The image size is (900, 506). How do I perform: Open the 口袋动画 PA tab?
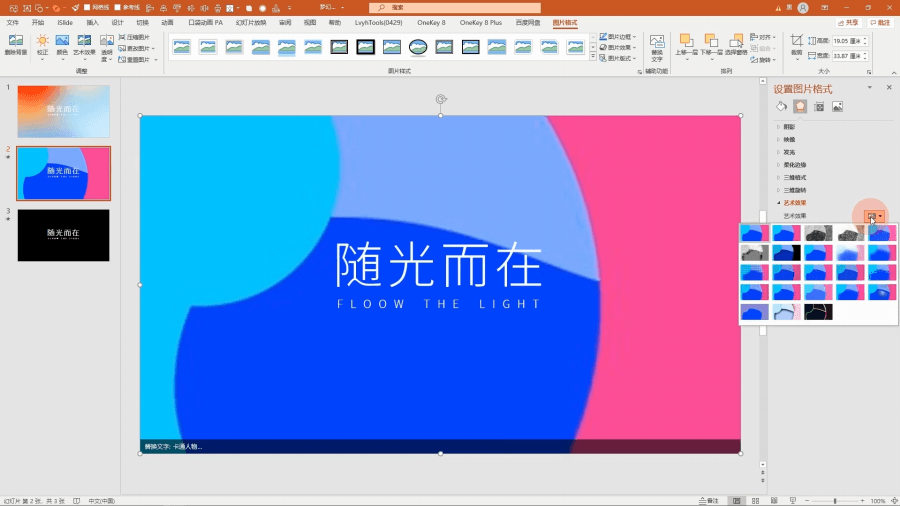205,22
